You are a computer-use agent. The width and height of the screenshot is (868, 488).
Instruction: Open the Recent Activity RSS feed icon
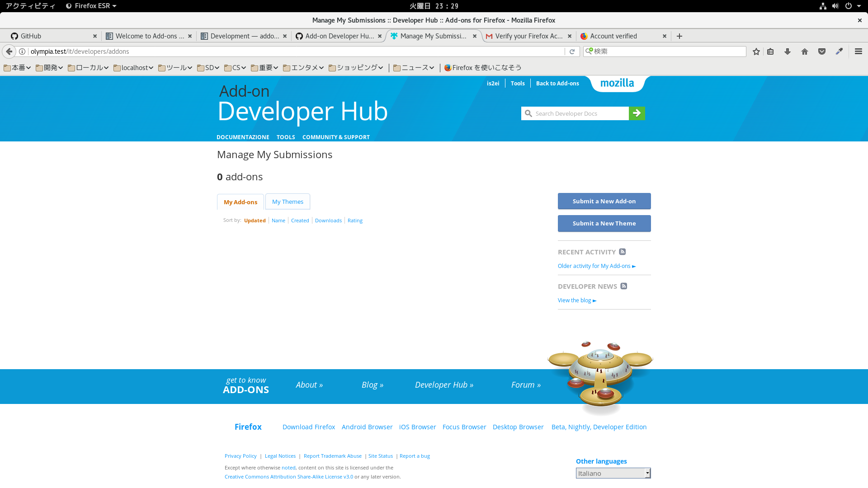tap(623, 252)
